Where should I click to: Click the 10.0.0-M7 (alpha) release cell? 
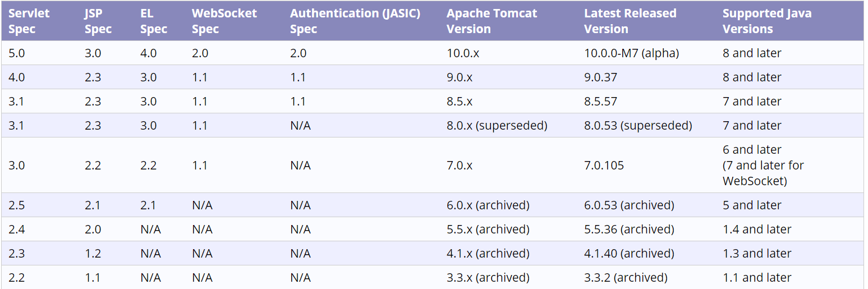point(631,53)
